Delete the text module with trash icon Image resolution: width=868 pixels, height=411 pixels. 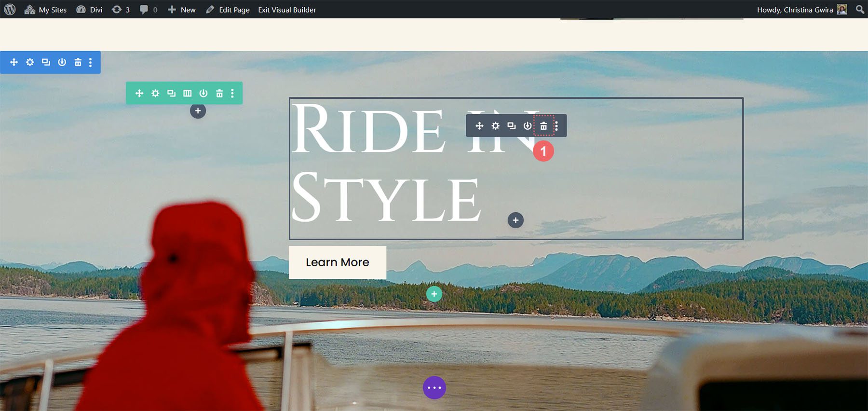543,126
